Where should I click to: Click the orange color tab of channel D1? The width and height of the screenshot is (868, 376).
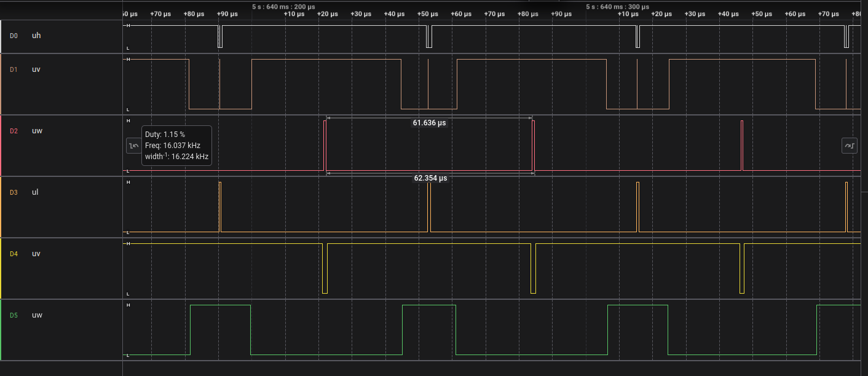pyautogui.click(x=2, y=84)
